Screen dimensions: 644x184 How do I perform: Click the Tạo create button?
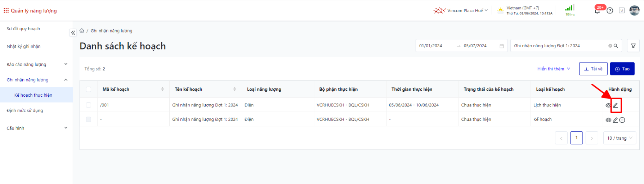[x=622, y=69]
